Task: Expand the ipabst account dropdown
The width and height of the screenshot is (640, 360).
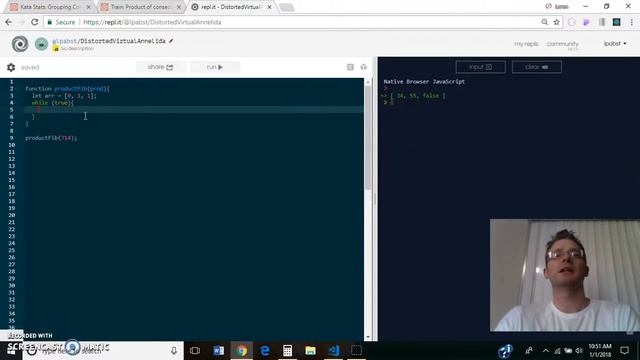Action: [615, 43]
